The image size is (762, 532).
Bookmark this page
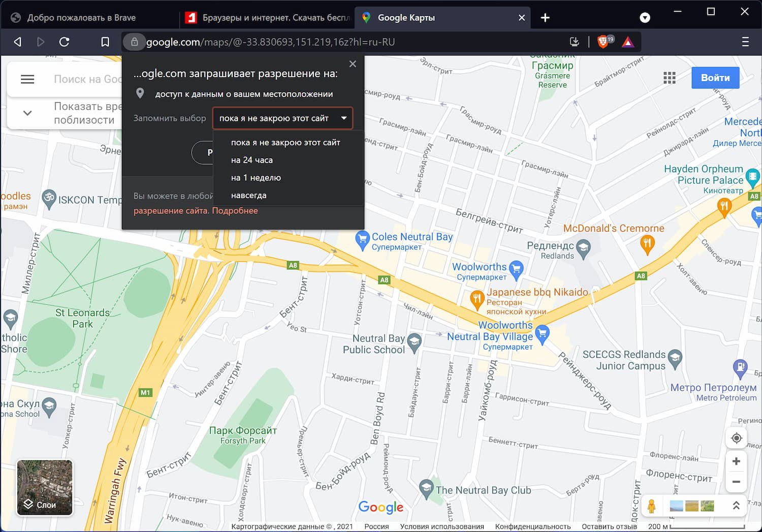coord(105,42)
